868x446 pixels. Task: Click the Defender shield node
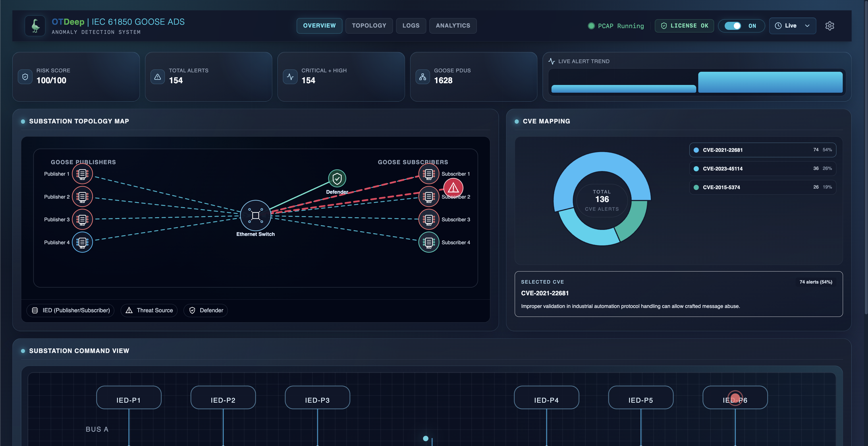(x=337, y=179)
